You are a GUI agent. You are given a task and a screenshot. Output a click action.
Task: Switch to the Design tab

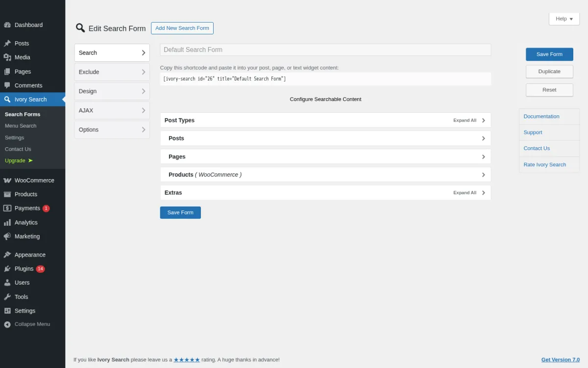(x=112, y=91)
